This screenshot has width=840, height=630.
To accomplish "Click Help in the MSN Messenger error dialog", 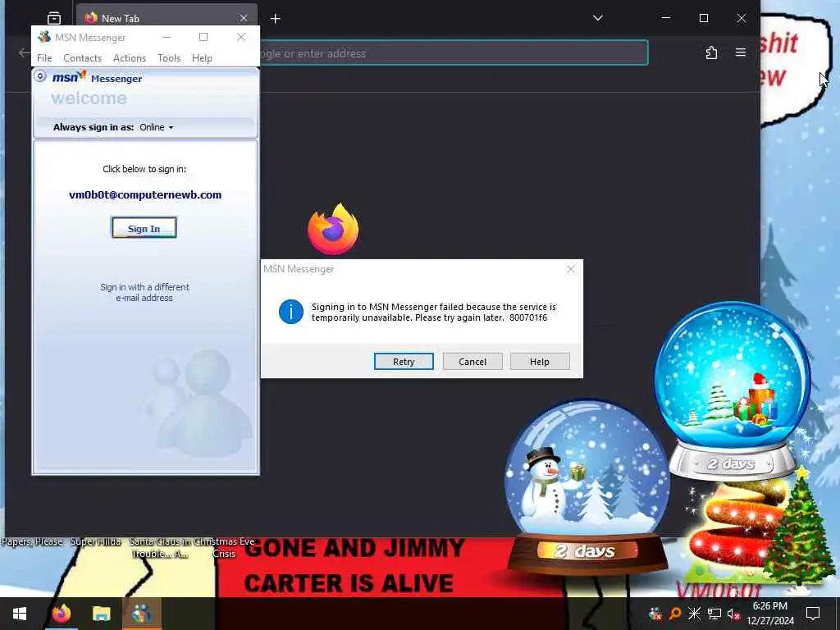I will pyautogui.click(x=540, y=362).
